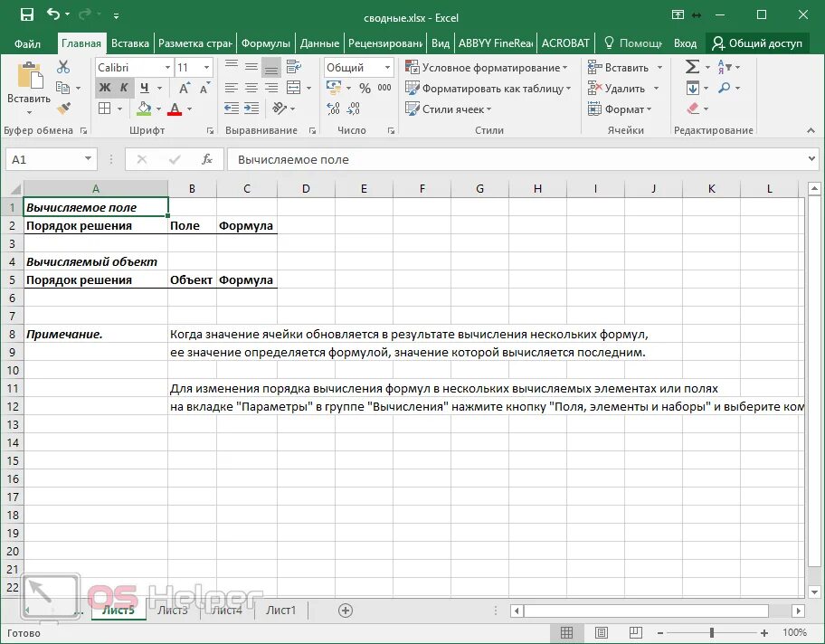Open Fill down options icon

pyautogui.click(x=692, y=88)
